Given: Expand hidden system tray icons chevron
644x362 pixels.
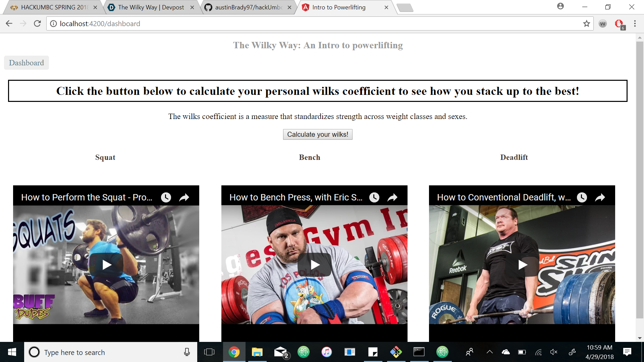Looking at the screenshot, I should coord(489,352).
